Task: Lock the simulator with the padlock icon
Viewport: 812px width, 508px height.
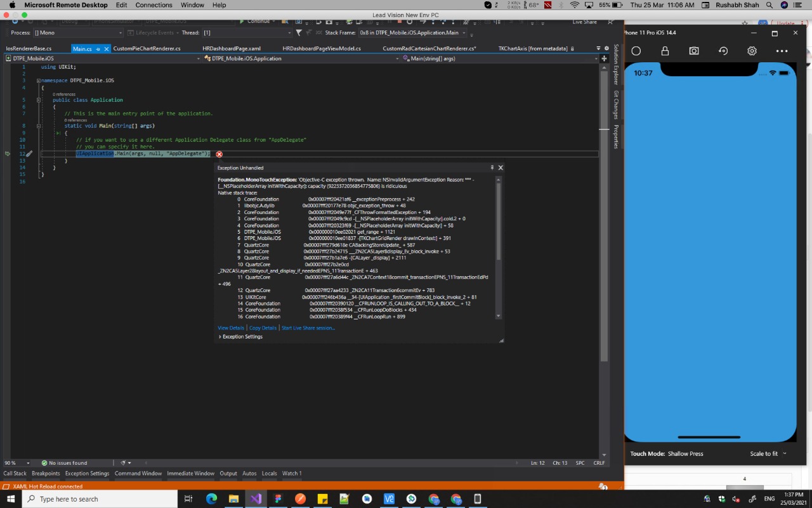Action: coord(665,51)
